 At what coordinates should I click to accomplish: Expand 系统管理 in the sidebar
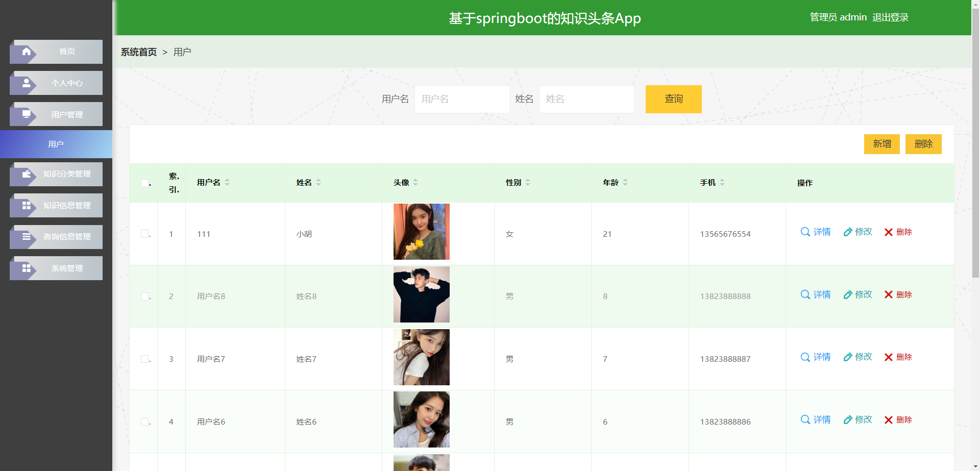(56, 268)
